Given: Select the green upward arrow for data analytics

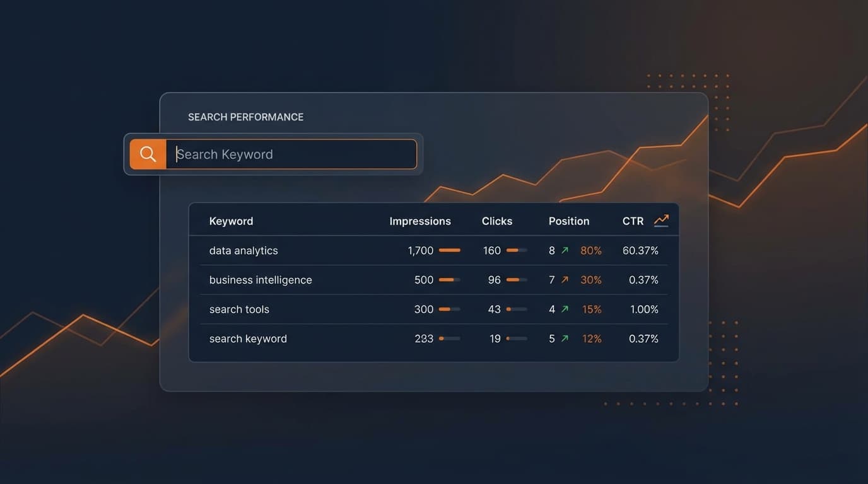Looking at the screenshot, I should (565, 250).
